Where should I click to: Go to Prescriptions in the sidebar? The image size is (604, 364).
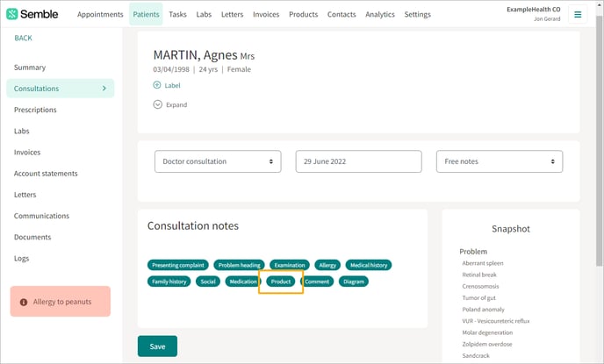35,110
